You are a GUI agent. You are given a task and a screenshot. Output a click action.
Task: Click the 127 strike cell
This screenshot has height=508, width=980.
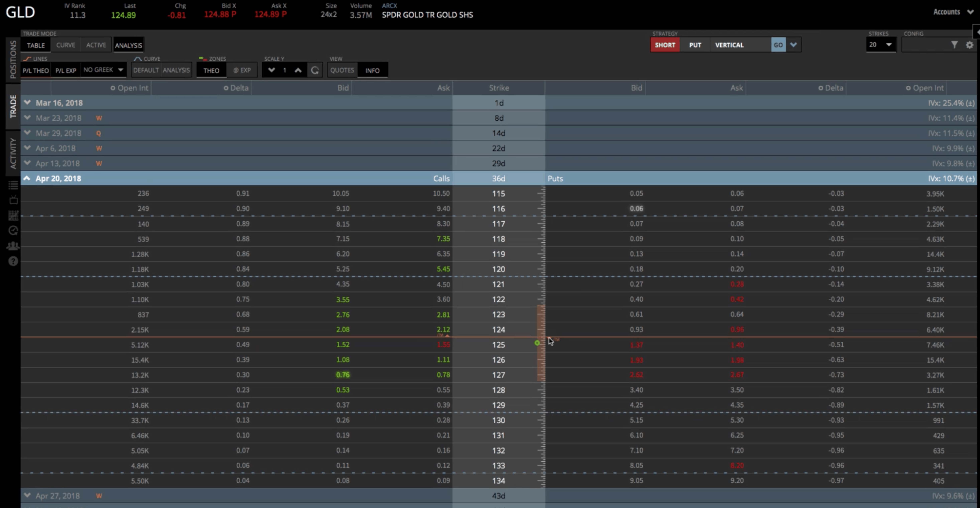[498, 375]
